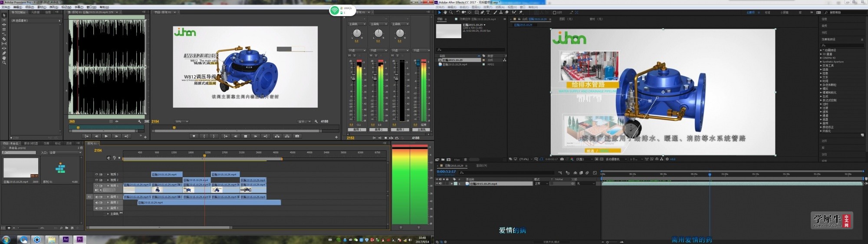Select After Effects Selection arrow tool
This screenshot has height=244, width=868.
pos(440,12)
